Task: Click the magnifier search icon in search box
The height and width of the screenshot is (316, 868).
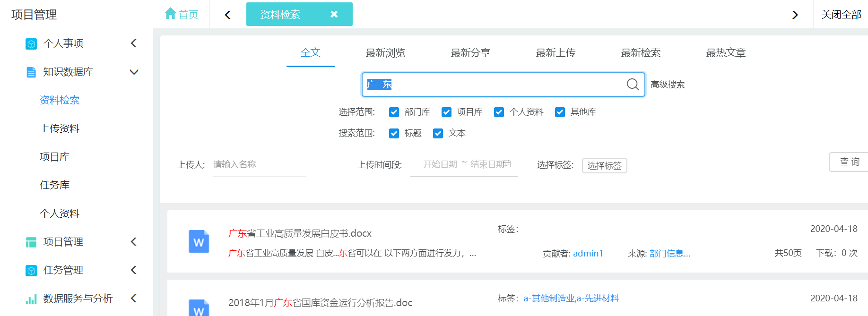Action: pos(633,85)
